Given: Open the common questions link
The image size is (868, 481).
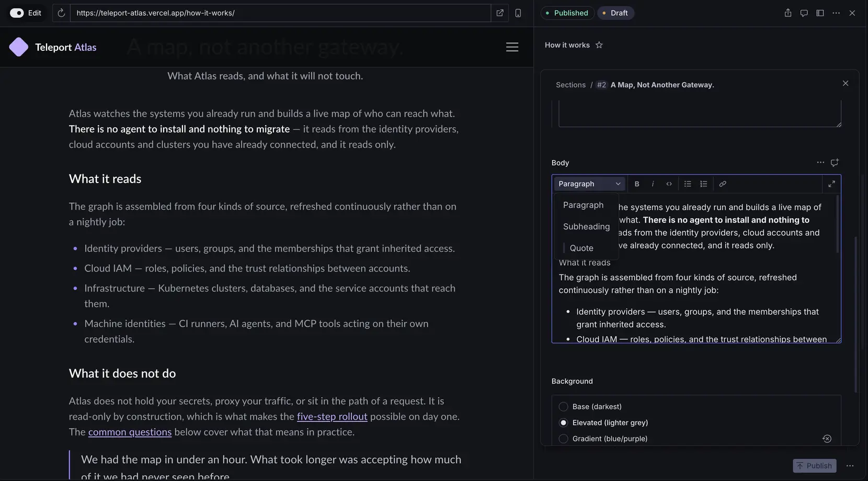Looking at the screenshot, I should click(x=130, y=432).
